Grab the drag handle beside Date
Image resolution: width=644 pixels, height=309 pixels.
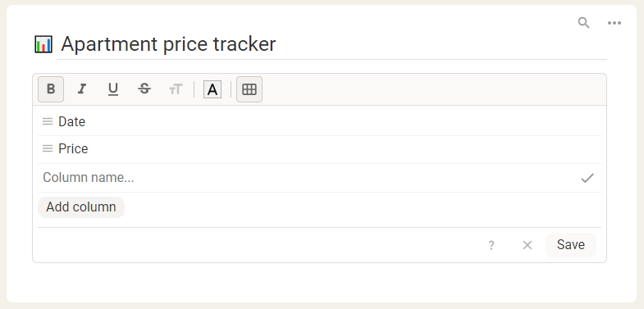48,121
